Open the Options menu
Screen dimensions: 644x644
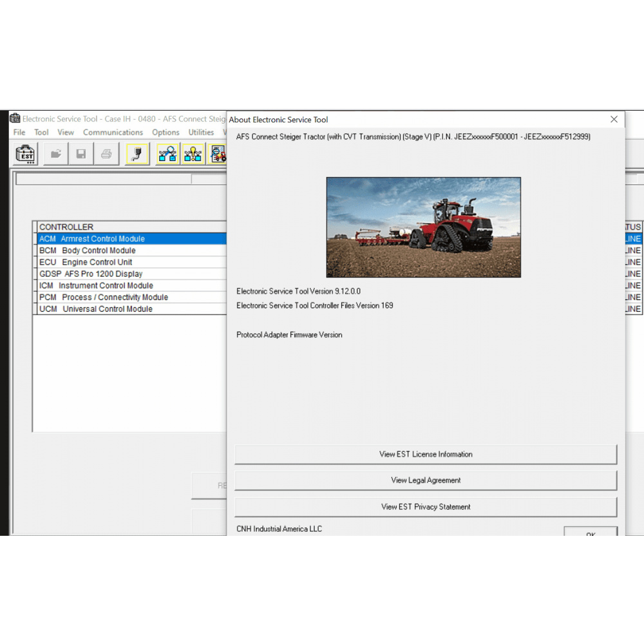point(166,132)
